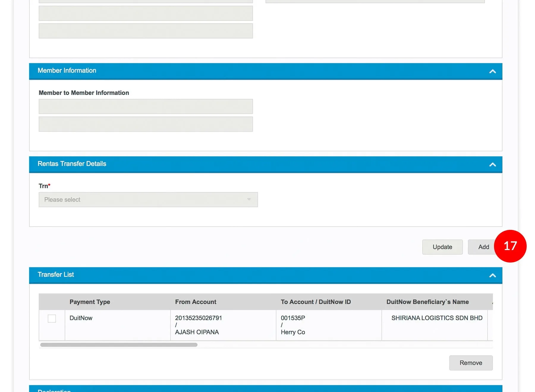Click the Update button
Image resolution: width=535 pixels, height=392 pixels.
442,247
